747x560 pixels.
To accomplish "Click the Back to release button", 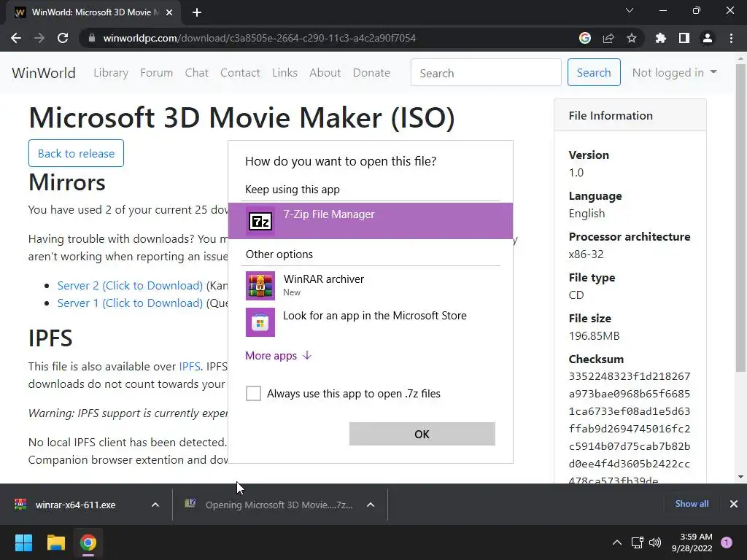I will (x=76, y=153).
